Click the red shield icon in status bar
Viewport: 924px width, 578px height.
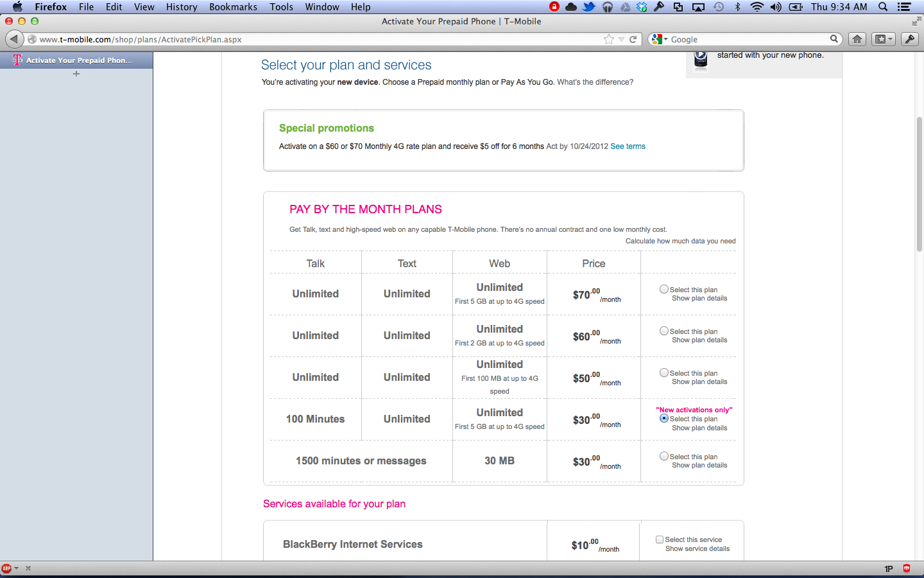point(907,568)
